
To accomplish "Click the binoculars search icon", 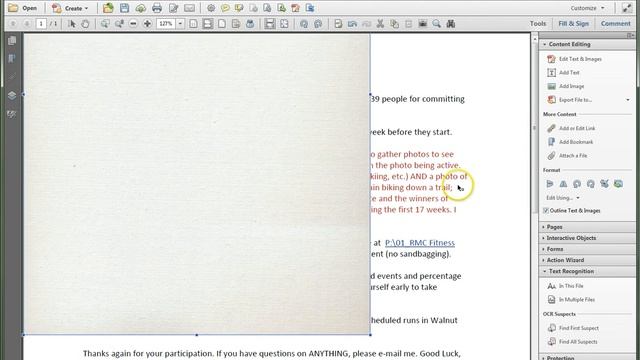I will tap(451, 24).
